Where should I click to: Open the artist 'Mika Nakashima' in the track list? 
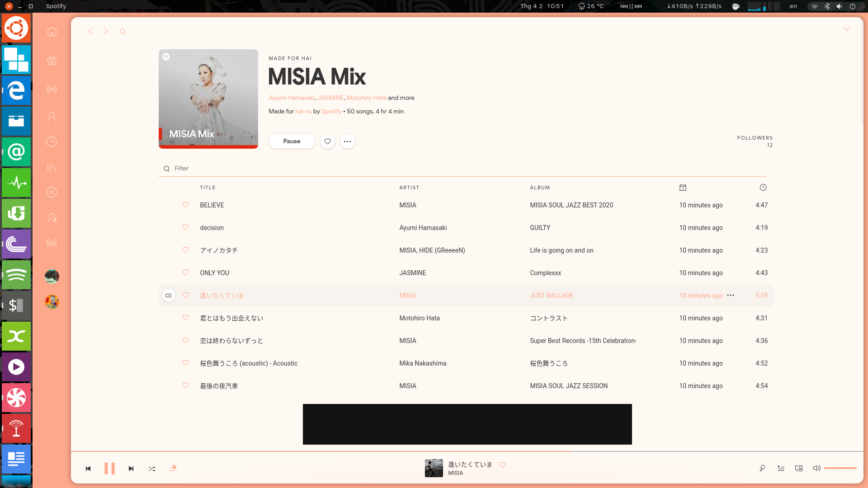(423, 363)
